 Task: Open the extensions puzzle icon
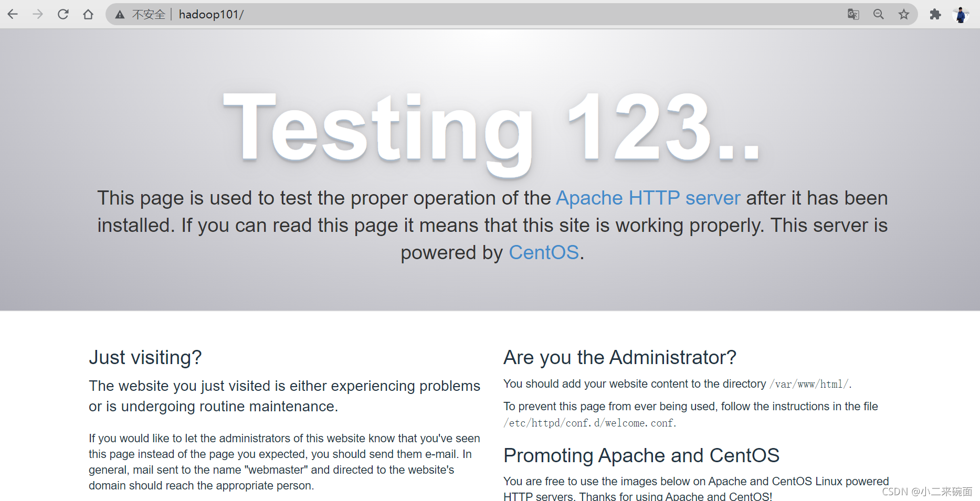coord(935,14)
